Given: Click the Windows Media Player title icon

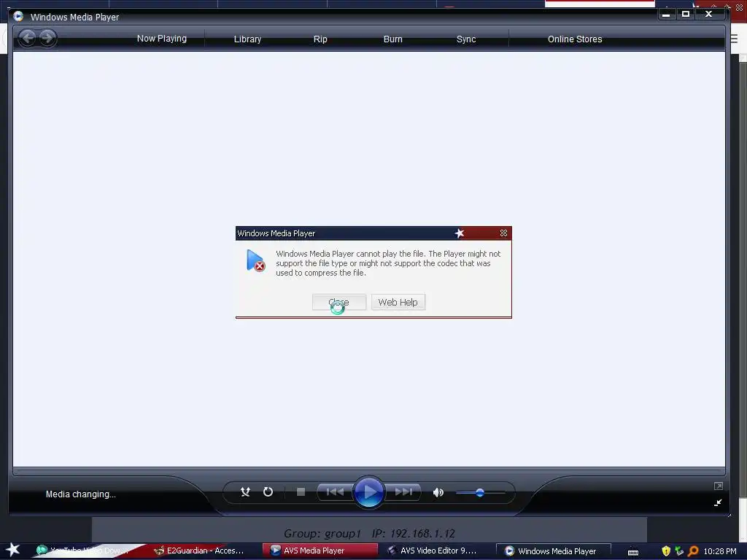Looking at the screenshot, I should point(18,16).
